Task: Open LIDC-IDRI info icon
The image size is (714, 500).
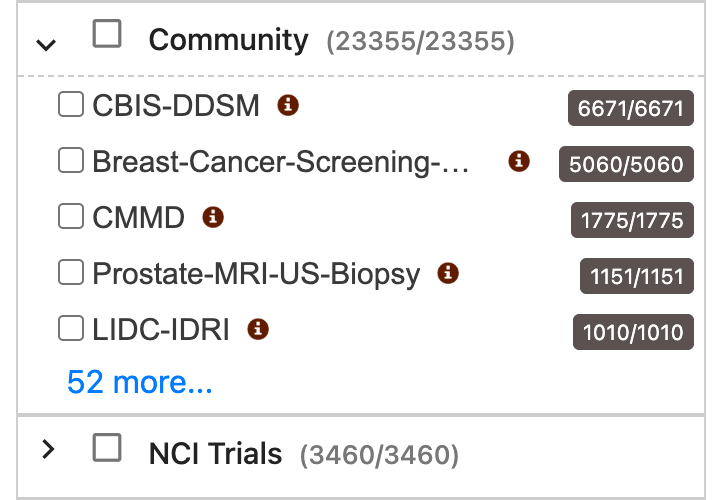Action: pos(258,329)
